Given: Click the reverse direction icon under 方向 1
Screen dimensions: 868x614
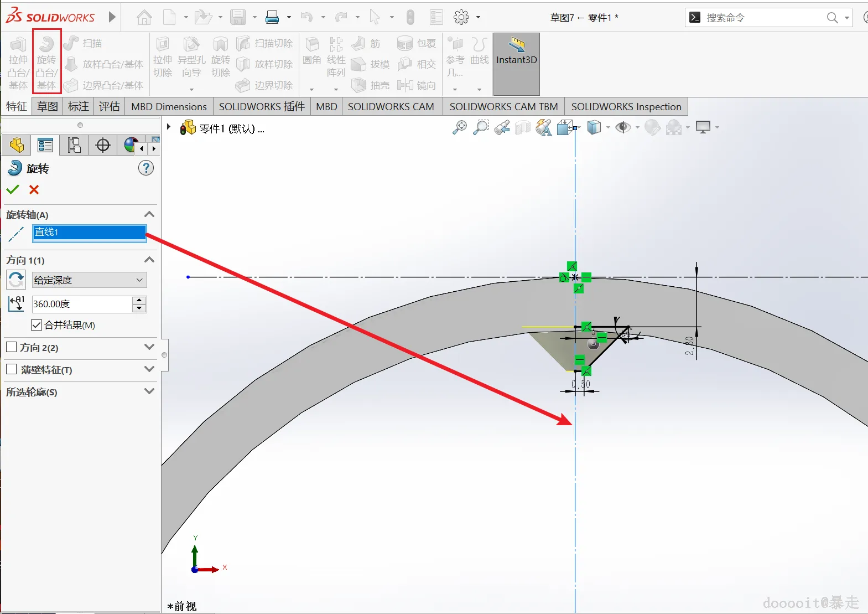Looking at the screenshot, I should point(16,280).
